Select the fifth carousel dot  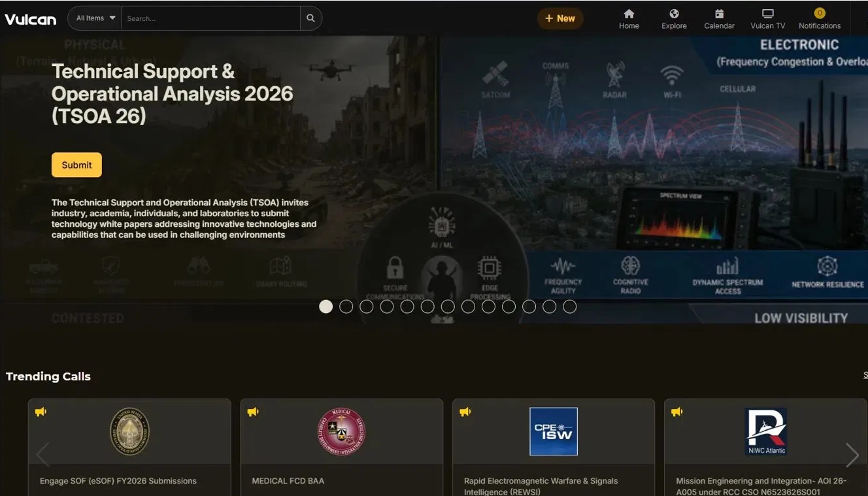coord(407,306)
